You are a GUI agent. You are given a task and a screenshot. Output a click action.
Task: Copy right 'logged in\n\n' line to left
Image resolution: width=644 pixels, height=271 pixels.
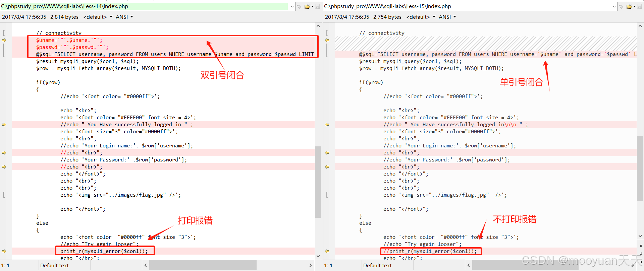(327, 125)
